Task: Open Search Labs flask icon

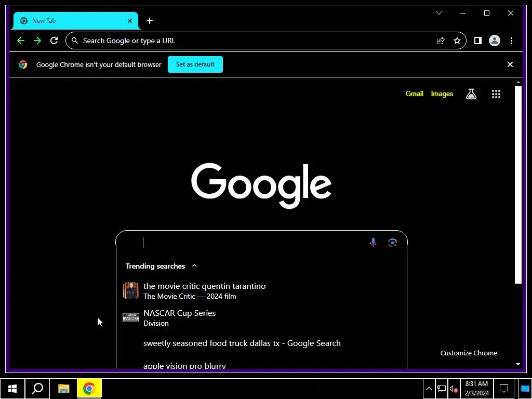Action: coord(471,94)
